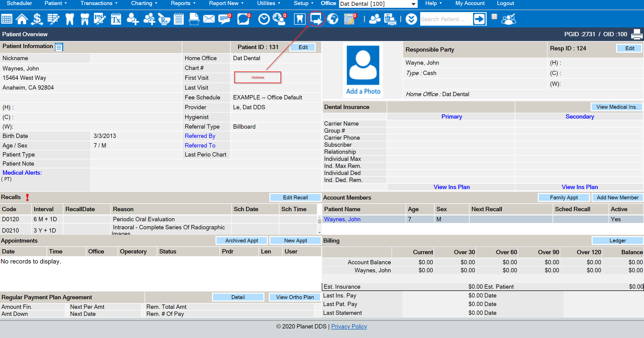Open the Scheduler calendar grid icon
The image size is (644, 338).
[x=7, y=19]
